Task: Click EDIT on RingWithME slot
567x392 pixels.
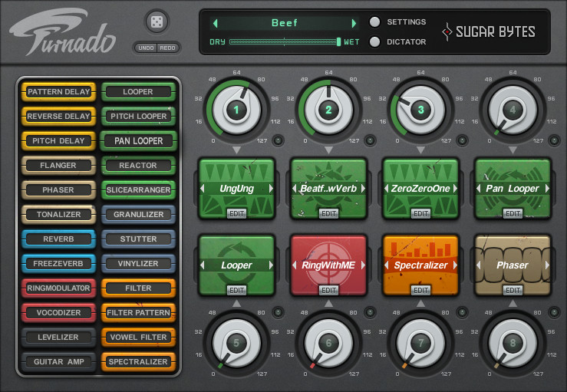Action: click(328, 291)
